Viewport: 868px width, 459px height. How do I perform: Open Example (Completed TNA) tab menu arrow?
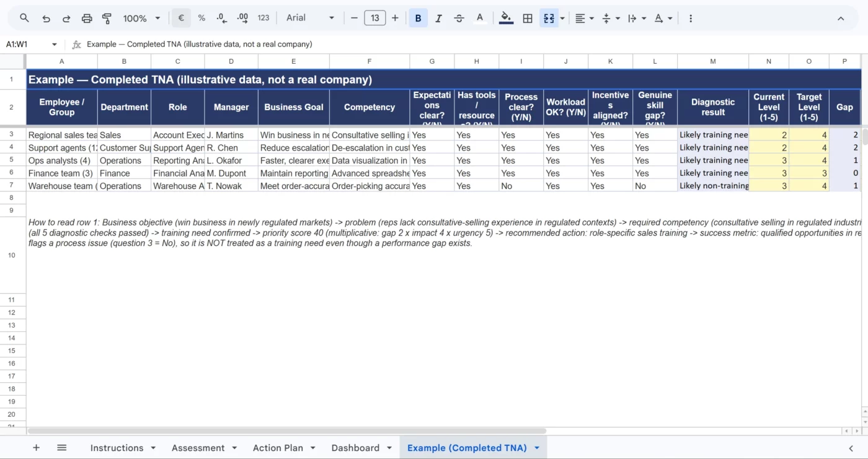(x=536, y=448)
